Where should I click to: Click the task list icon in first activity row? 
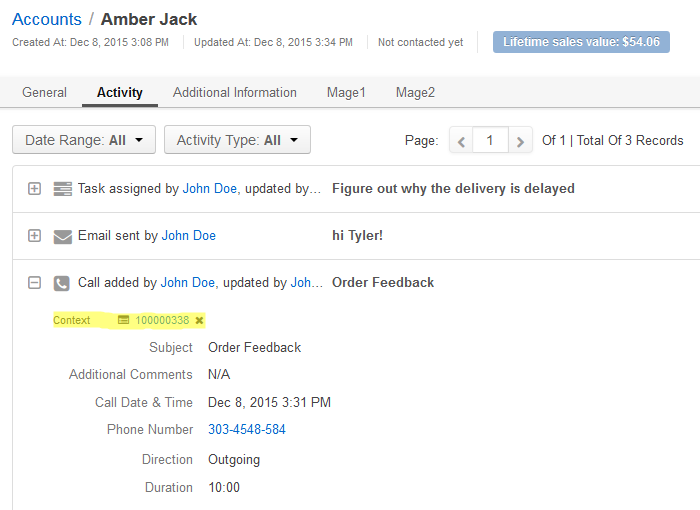62,189
